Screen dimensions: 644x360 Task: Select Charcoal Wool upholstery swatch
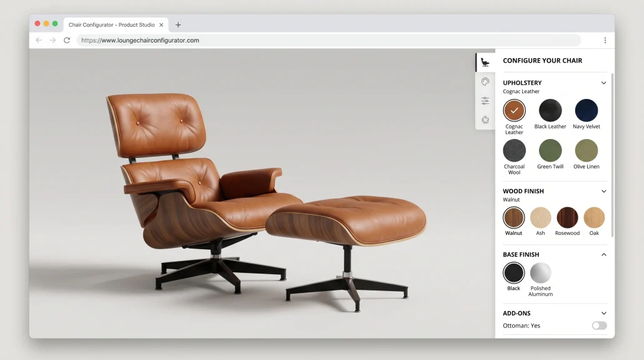tap(514, 150)
